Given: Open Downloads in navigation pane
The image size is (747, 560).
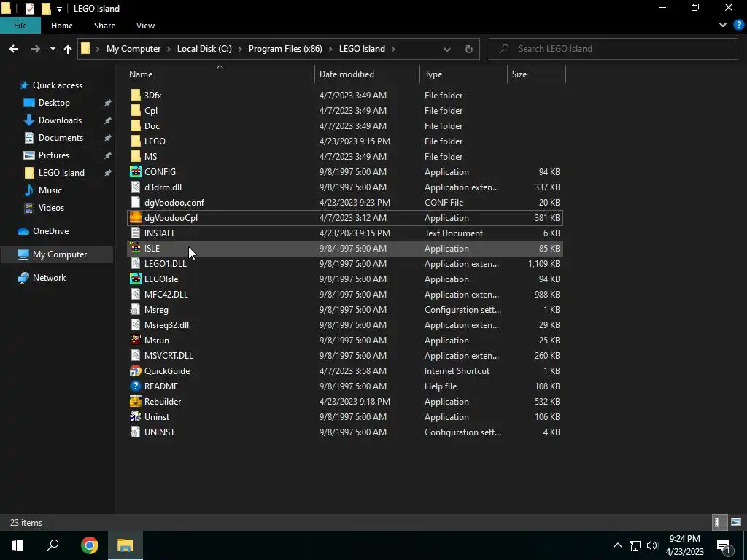Looking at the screenshot, I should point(60,120).
